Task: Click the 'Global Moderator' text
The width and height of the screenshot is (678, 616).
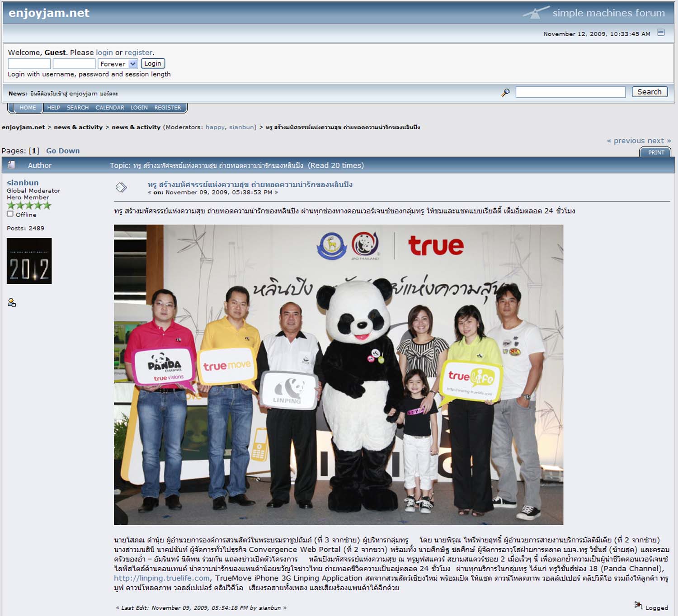Action: 33,191
